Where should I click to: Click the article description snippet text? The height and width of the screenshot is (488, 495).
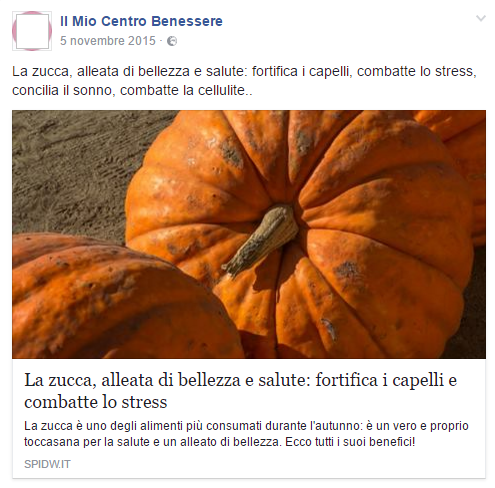click(246, 434)
